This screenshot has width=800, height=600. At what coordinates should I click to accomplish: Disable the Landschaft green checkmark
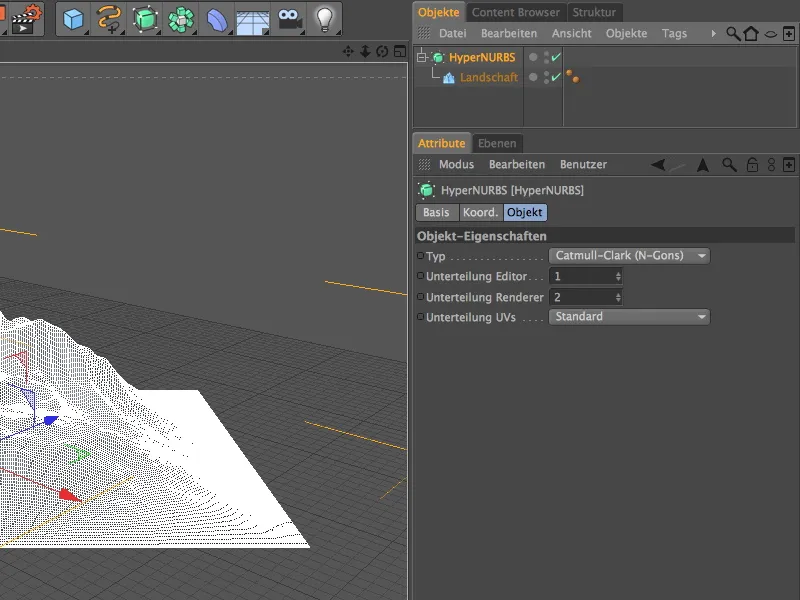point(556,77)
